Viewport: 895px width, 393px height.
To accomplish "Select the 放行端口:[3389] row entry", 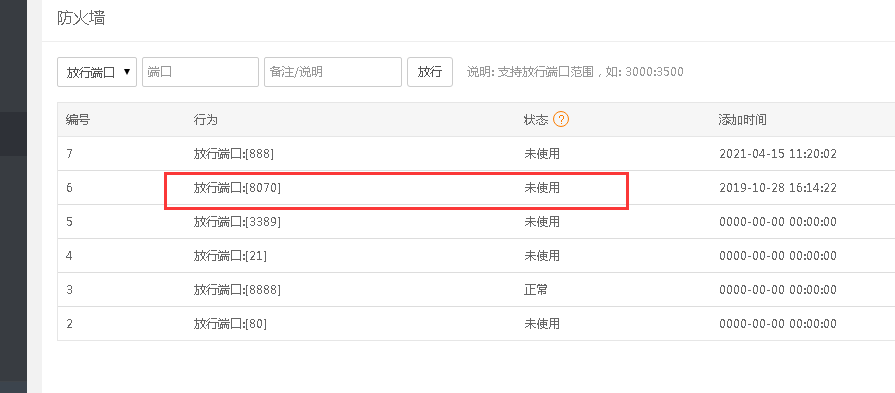I will (x=237, y=222).
